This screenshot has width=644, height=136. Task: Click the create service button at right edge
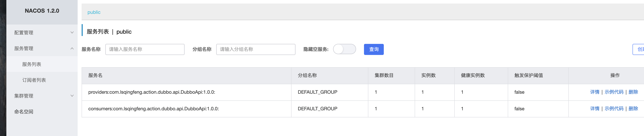(x=639, y=49)
